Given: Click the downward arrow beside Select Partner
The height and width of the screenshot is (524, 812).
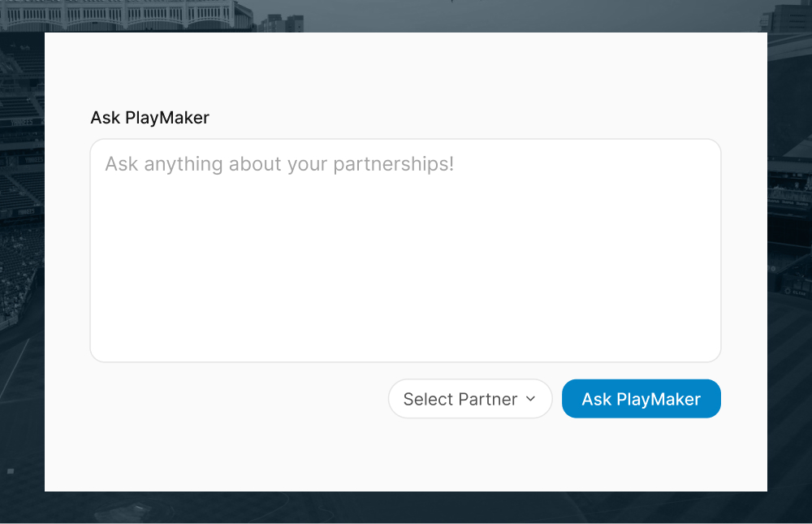Looking at the screenshot, I should pos(532,399).
